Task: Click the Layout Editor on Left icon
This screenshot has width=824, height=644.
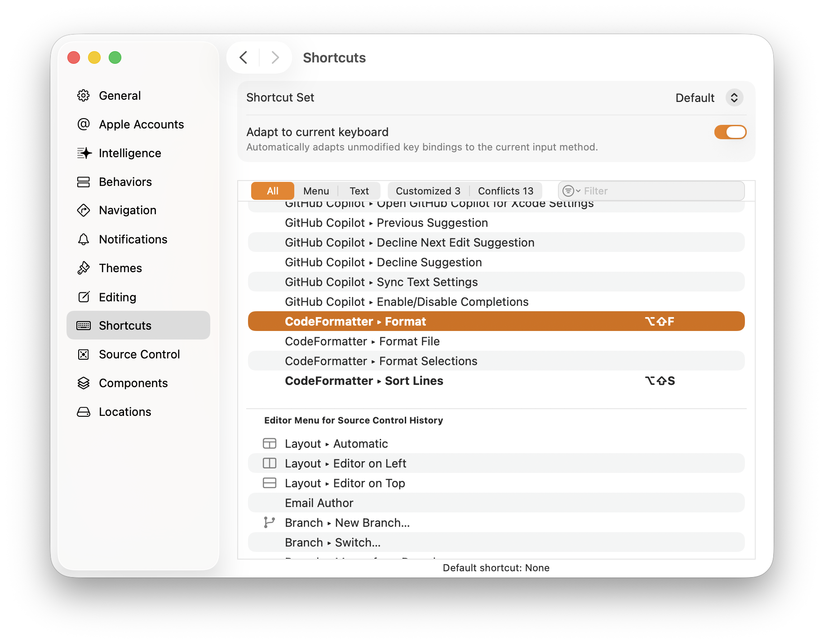Action: point(270,463)
